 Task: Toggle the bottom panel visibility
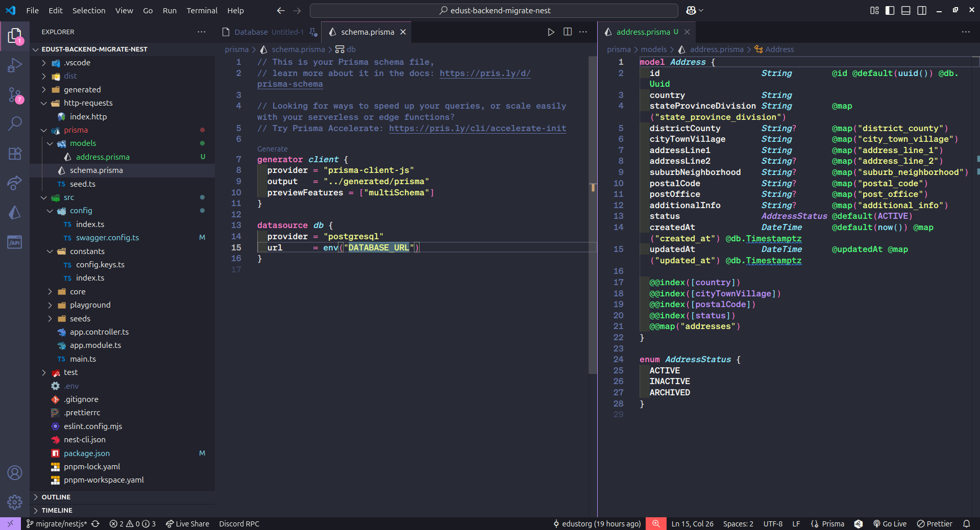tap(905, 11)
